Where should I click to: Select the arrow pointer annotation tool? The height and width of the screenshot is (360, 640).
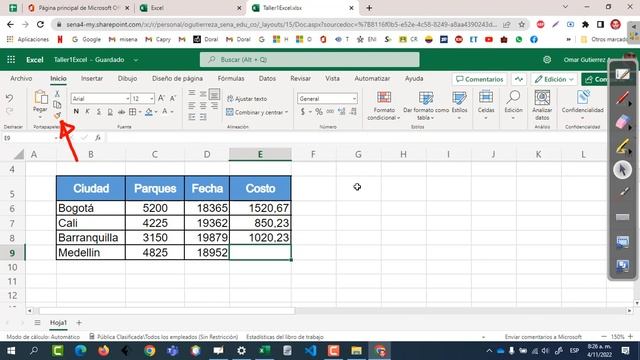[622, 169]
